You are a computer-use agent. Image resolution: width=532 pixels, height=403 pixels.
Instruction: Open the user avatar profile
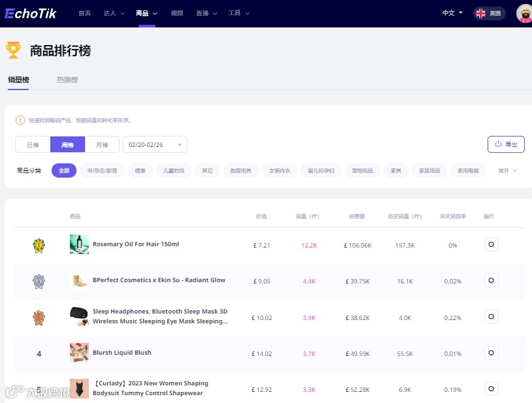[x=524, y=14]
